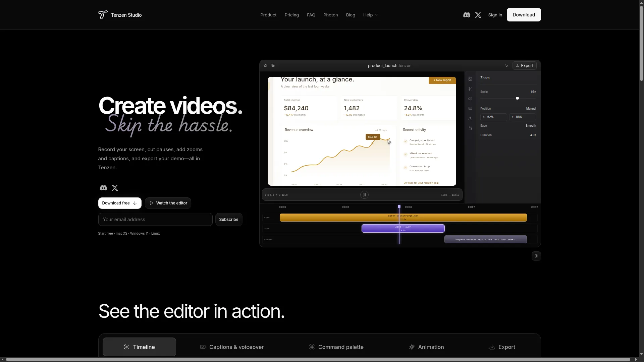Open X (Twitter) link in the top navigation
644x362 pixels.
tap(478, 15)
